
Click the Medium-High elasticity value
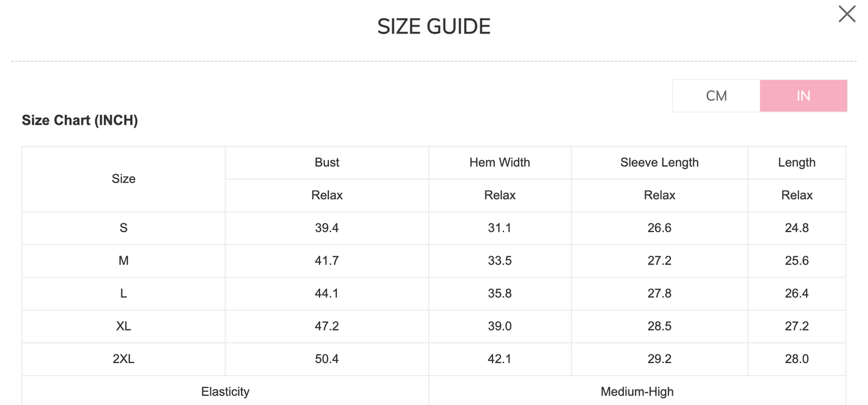[x=637, y=392]
